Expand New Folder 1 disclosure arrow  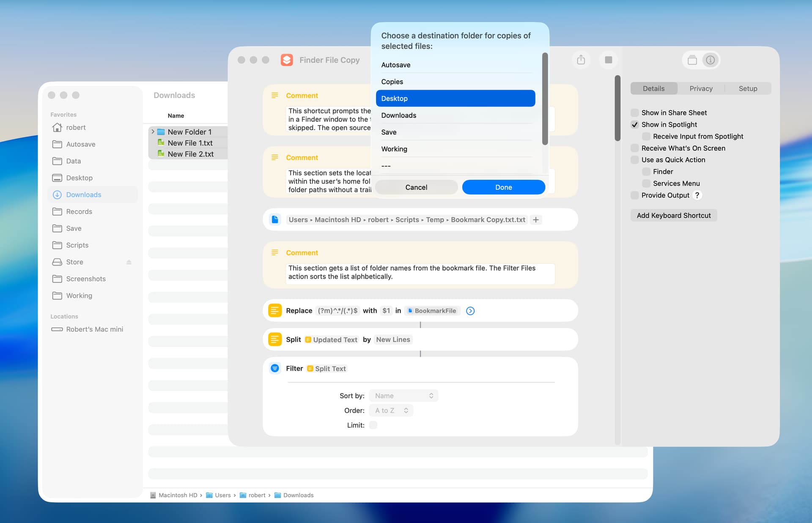[153, 132]
